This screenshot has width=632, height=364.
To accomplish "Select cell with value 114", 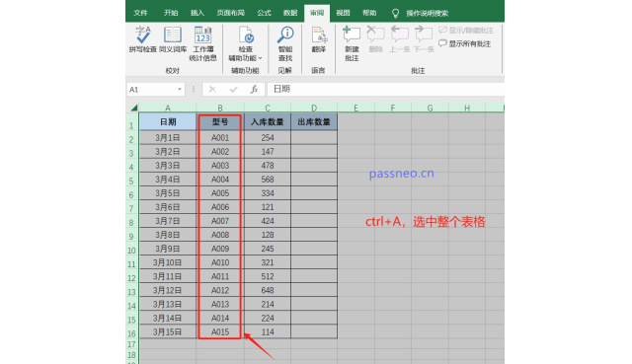I will [x=268, y=331].
